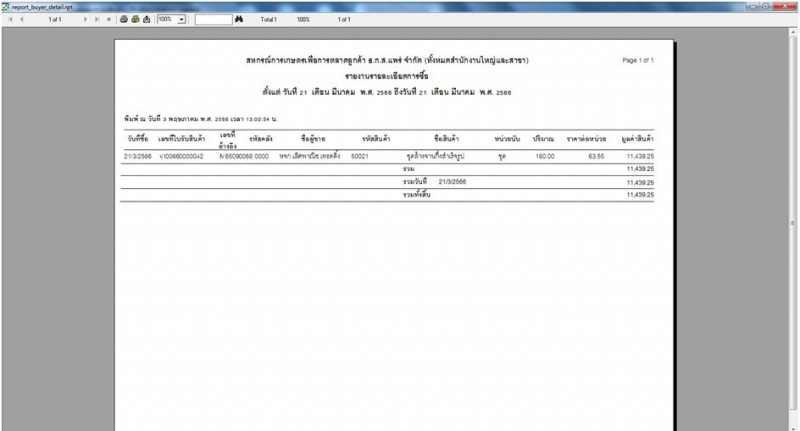Viewport: 800px width, 431px height.
Task: Click the "Page 1 of 1" header text
Action: [638, 61]
